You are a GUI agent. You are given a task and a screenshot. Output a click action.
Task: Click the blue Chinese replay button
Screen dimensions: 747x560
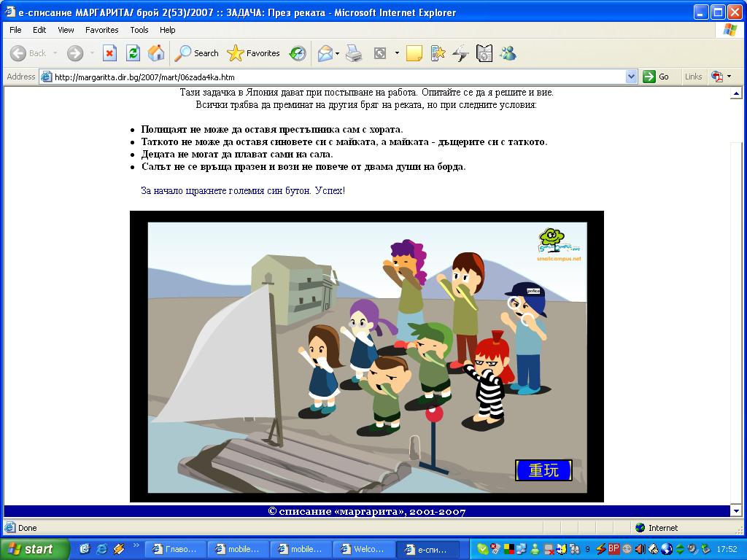[x=543, y=470]
